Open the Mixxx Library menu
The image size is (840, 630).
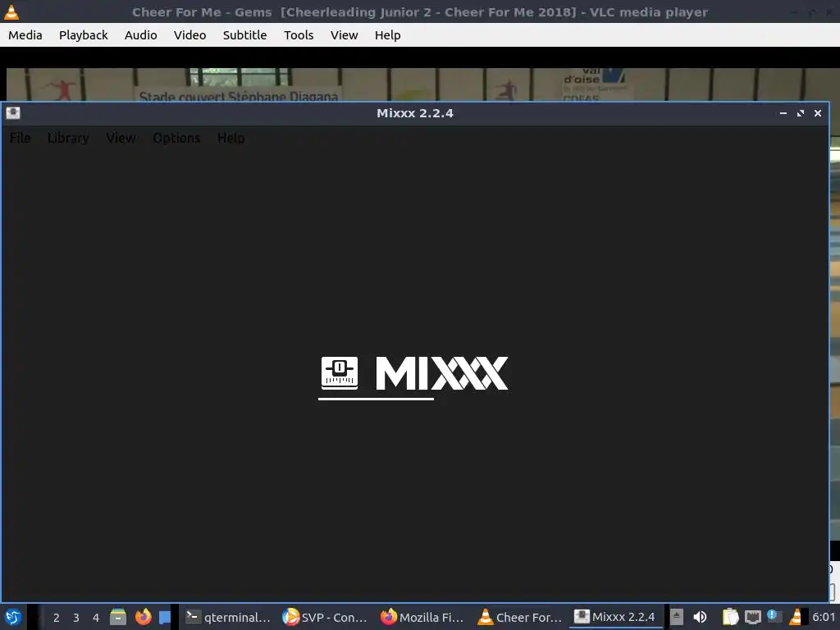[x=68, y=138]
